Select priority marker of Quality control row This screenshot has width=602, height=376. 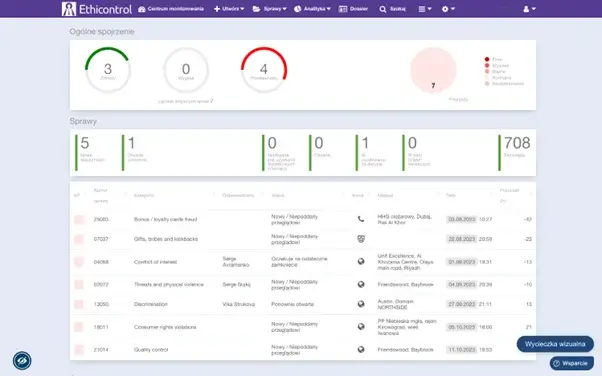pos(79,349)
